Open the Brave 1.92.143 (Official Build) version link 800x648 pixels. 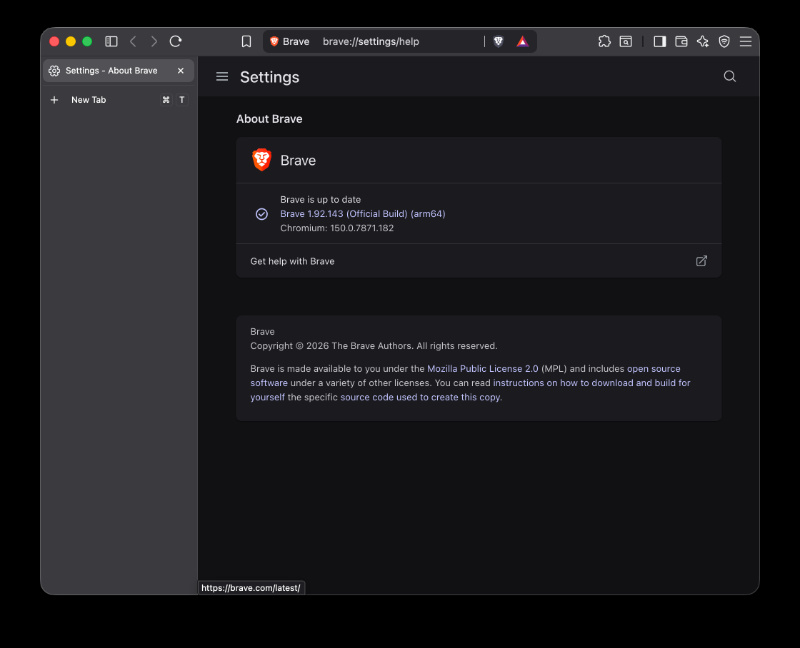point(363,214)
